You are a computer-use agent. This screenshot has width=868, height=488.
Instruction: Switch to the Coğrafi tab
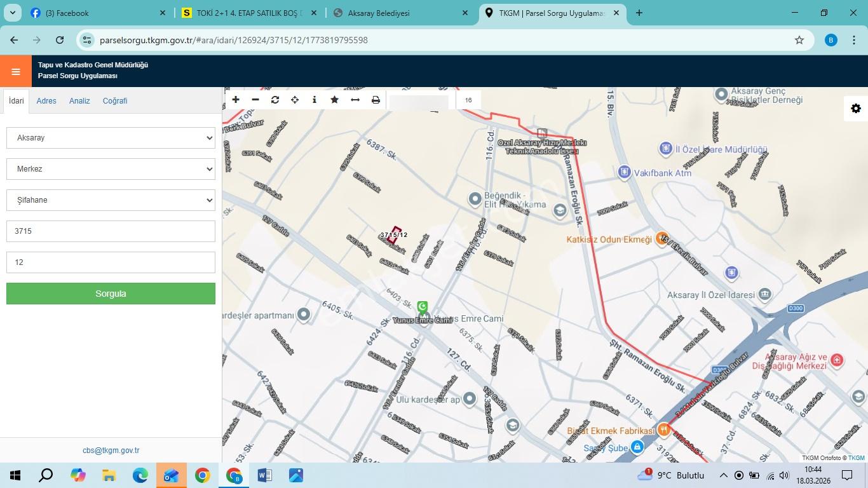pyautogui.click(x=115, y=101)
